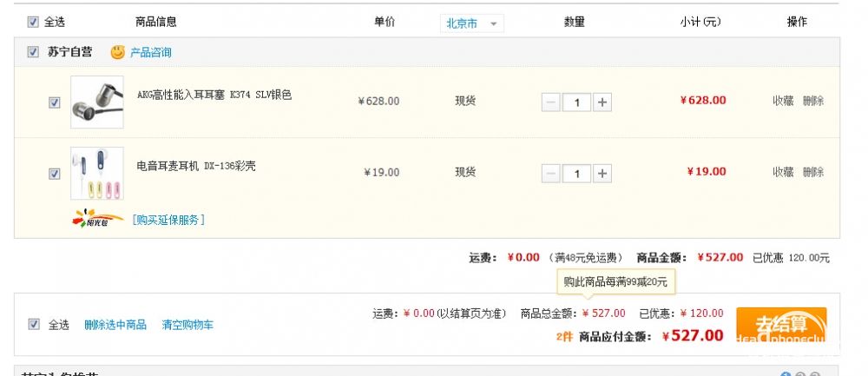Screen dimensions: 868x376
Task: Click the DX-136 subtotal ¥19.00
Action: click(707, 171)
